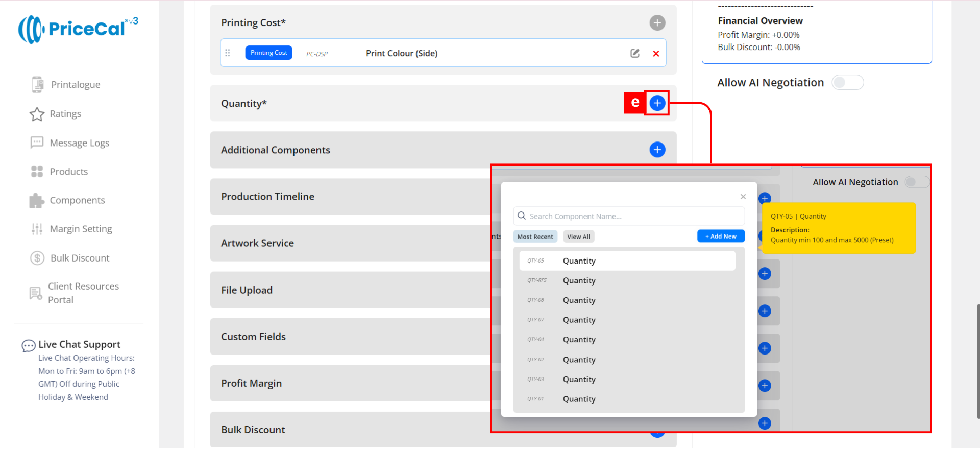Click the + Add New button
This screenshot has height=449, width=980.
[x=721, y=236]
